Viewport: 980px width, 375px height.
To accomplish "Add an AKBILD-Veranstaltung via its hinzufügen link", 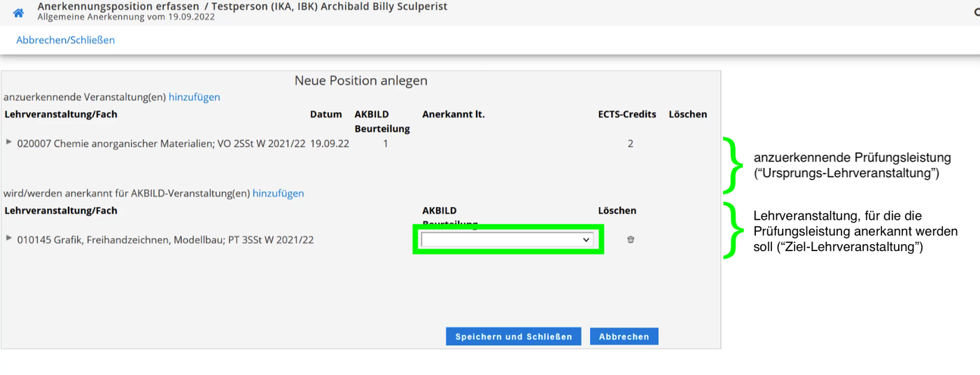I will click(279, 193).
